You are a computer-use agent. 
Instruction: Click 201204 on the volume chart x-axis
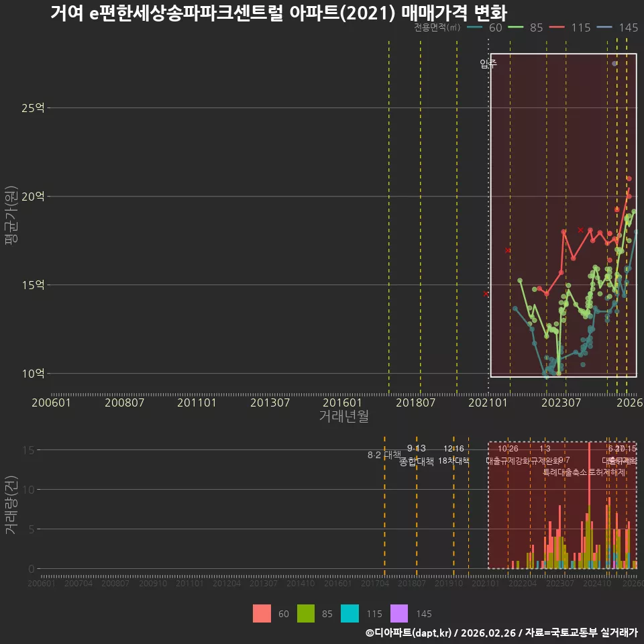pos(227,583)
